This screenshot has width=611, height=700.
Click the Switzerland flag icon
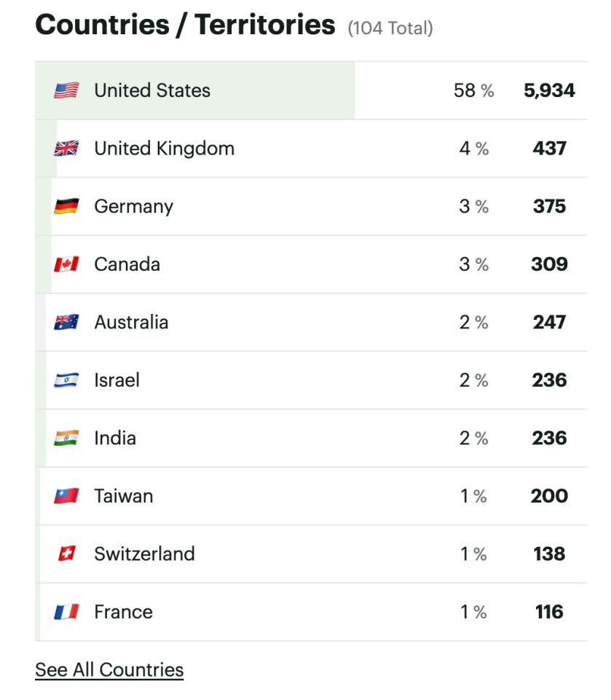coord(66,554)
